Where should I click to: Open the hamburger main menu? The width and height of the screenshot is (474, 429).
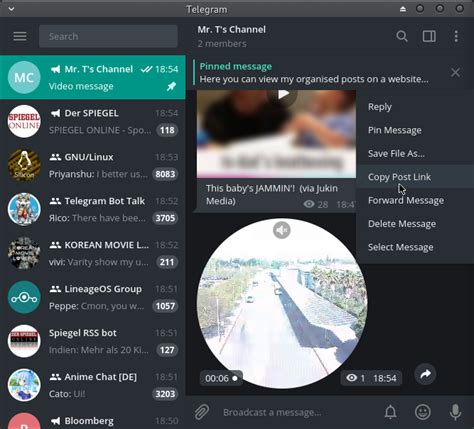20,36
